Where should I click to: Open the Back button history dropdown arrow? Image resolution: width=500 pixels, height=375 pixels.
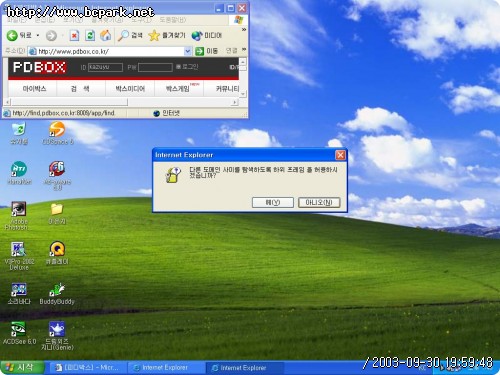click(x=38, y=35)
